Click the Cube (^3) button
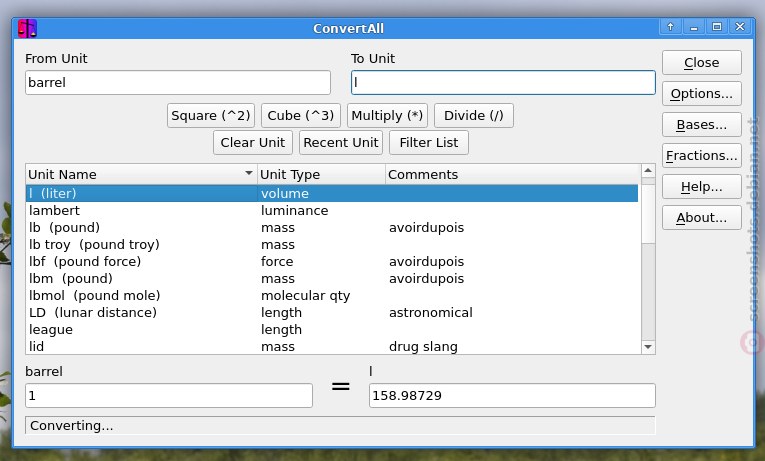The width and height of the screenshot is (765, 461). tap(301, 116)
